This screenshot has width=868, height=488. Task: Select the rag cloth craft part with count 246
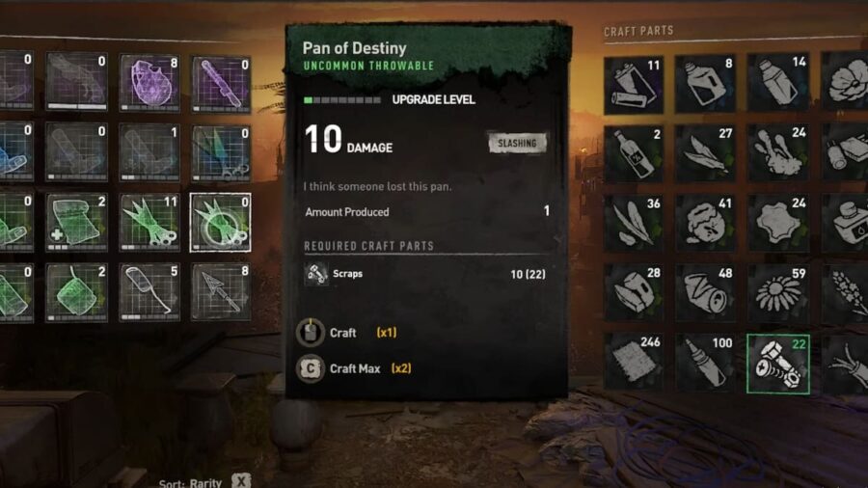[634, 362]
